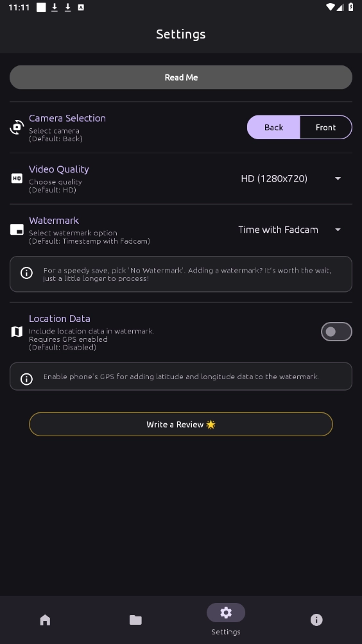
Task: Tap the info icon in the watermark hint box
Action: (27, 273)
